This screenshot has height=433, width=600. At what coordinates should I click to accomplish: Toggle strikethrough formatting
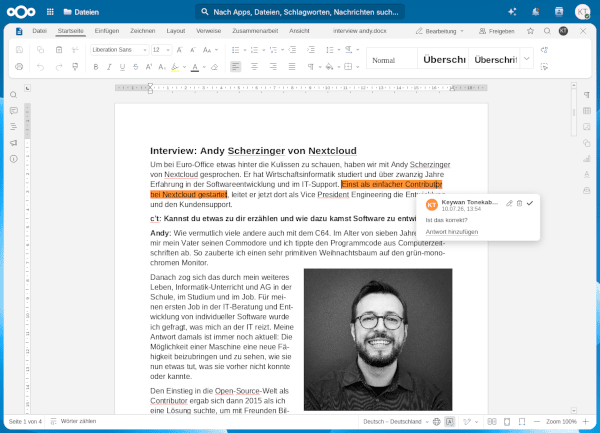135,67
